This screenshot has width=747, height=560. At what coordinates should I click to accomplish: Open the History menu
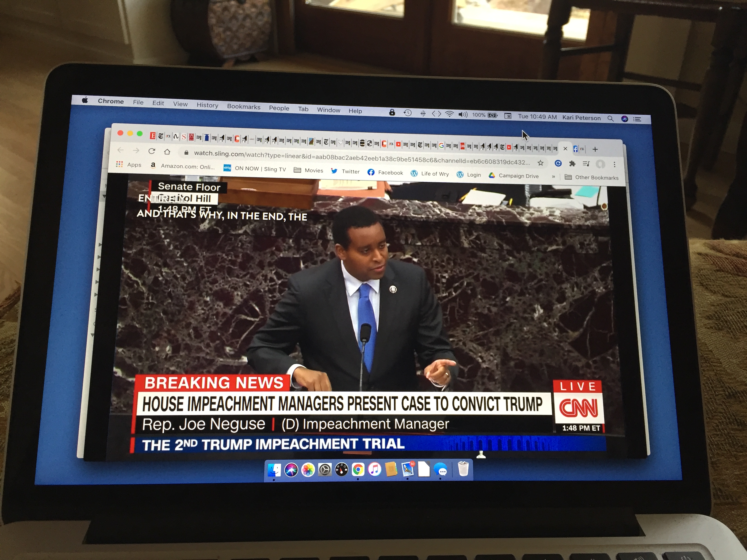pos(207,105)
